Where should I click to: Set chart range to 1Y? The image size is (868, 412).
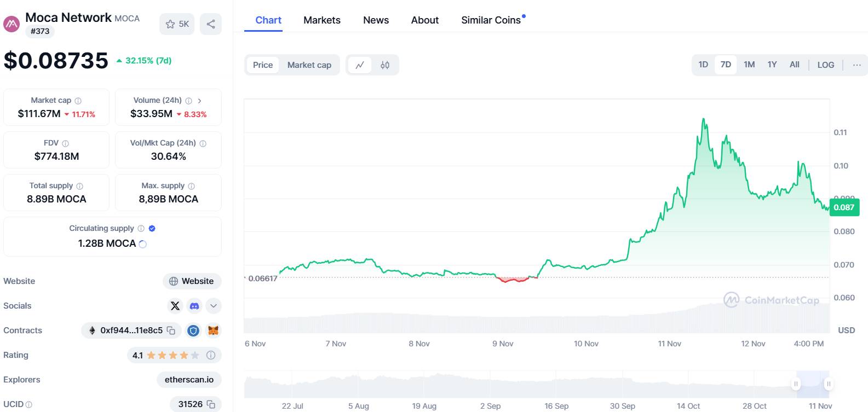pyautogui.click(x=772, y=65)
